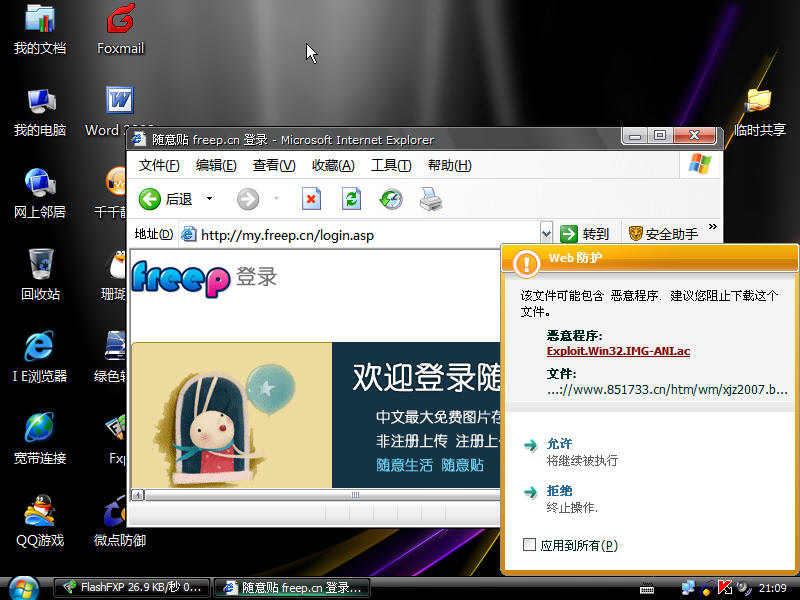Select the QQ游戏 desktop icon
800x600 pixels.
click(40, 521)
